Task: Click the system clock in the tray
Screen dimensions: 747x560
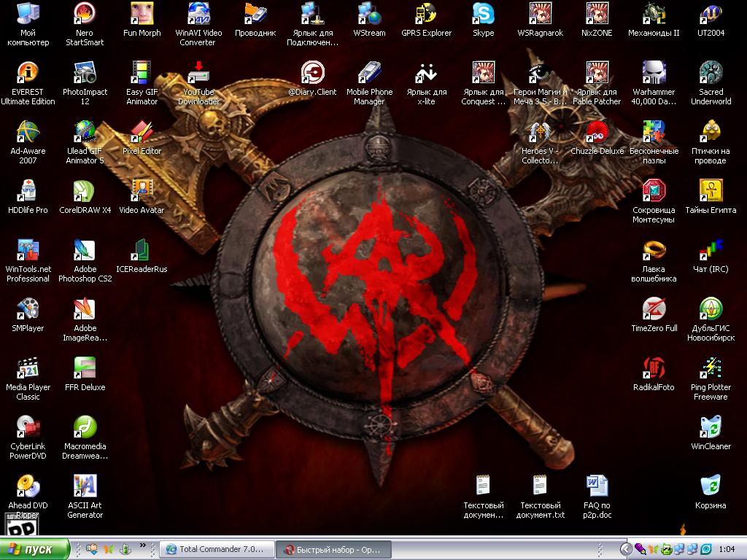Action: (x=727, y=549)
